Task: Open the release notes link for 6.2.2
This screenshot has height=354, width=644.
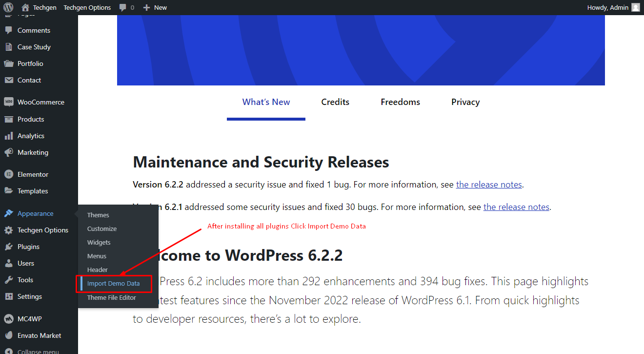Action: (x=489, y=185)
